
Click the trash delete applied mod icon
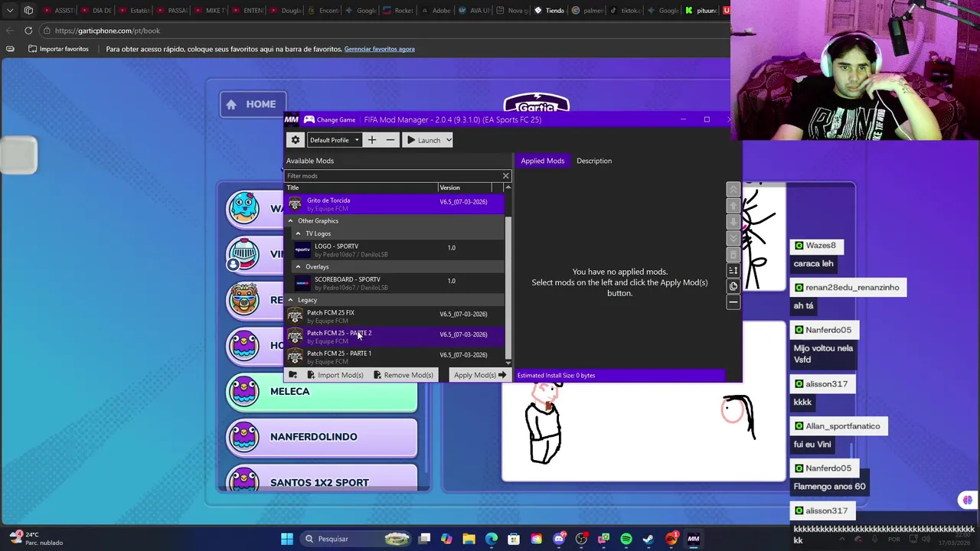click(733, 254)
